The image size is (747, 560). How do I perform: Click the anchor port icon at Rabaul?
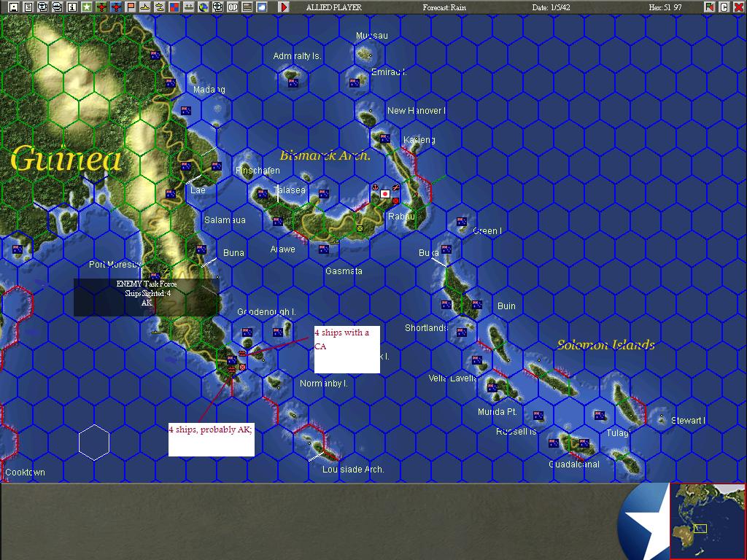pos(375,187)
